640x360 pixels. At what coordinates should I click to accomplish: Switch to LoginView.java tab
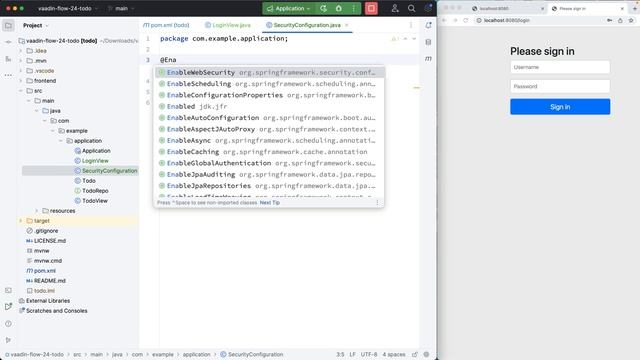227,25
